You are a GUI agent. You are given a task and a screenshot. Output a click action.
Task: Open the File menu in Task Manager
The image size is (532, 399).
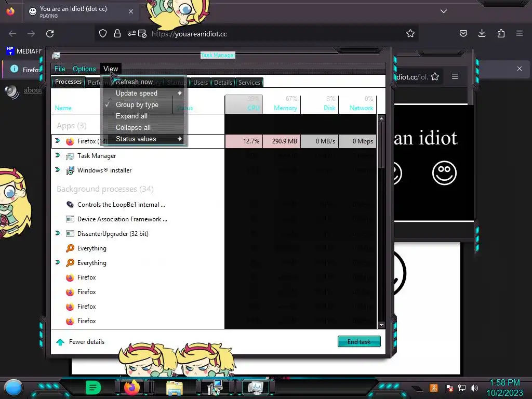(60, 69)
